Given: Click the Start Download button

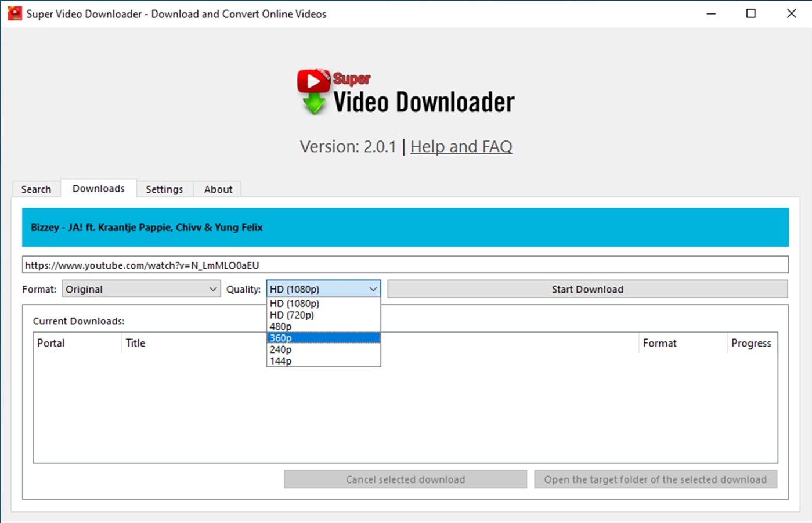Looking at the screenshot, I should point(587,289).
